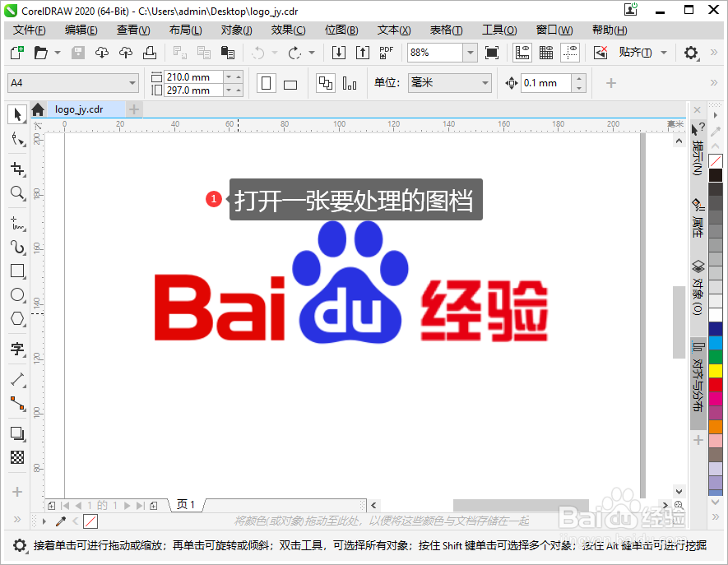
Task: Set page orientation to landscape
Action: click(x=290, y=84)
